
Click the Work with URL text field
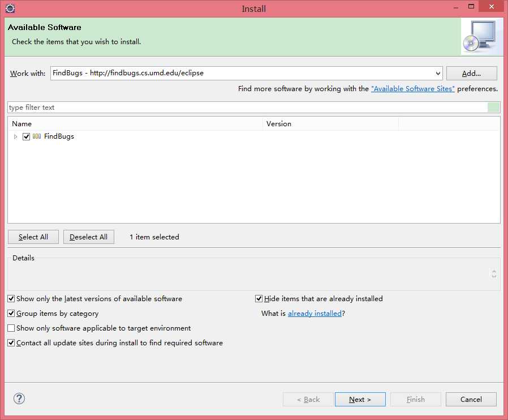242,73
